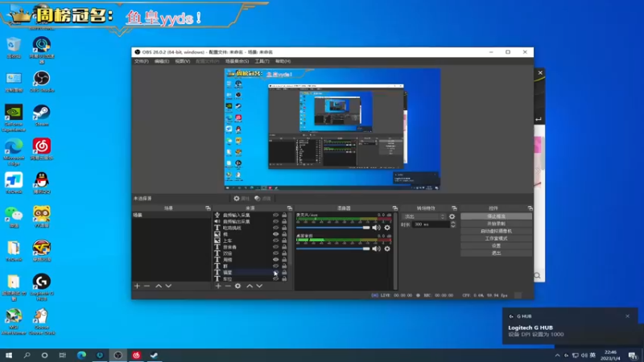The width and height of the screenshot is (644, 362).
Task: Click the OBS preview canvas
Action: pyautogui.click(x=332, y=129)
